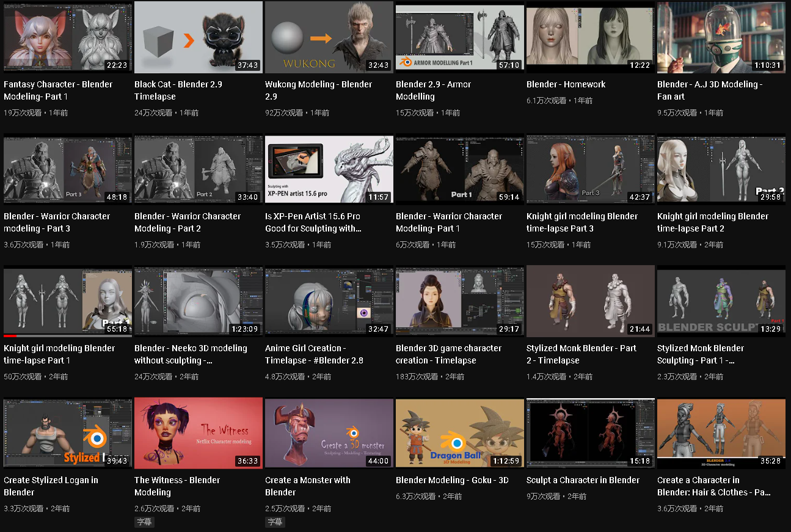791x532 pixels.
Task: Click title Stylized Monk Blender - Part 2 - Timelapse
Action: 581,354
